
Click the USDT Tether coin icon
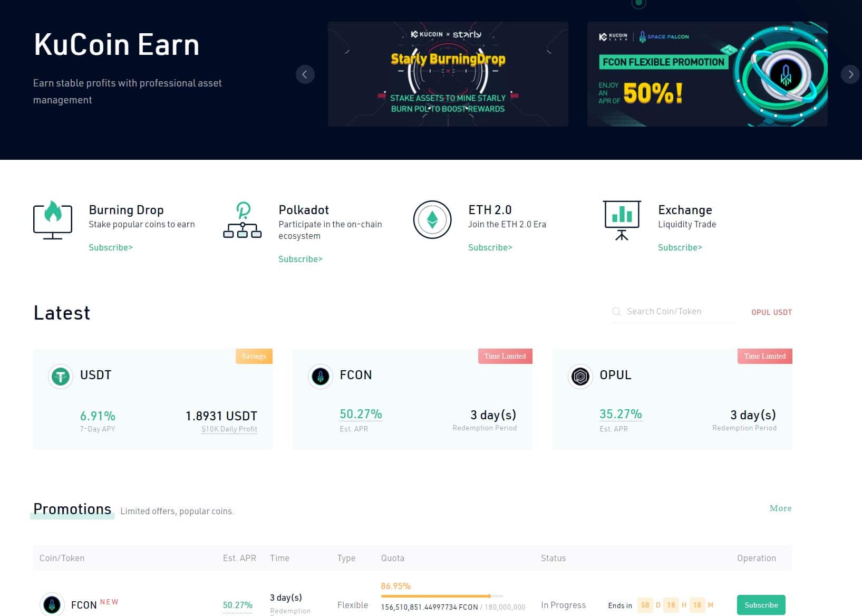click(61, 377)
